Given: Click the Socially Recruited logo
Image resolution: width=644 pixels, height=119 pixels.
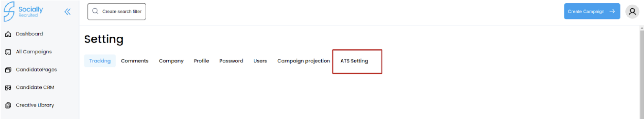Looking at the screenshot, I should [x=23, y=11].
